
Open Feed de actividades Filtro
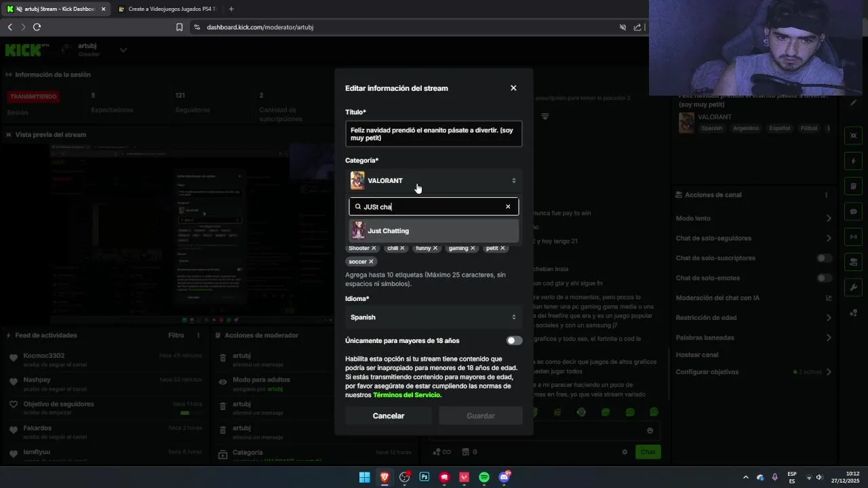176,335
